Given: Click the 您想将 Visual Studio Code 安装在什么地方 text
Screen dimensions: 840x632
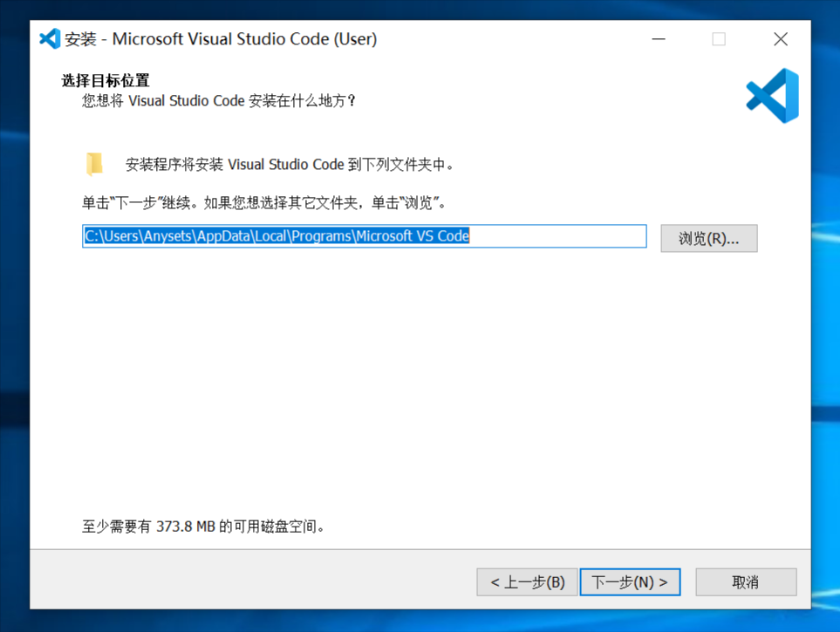Looking at the screenshot, I should 219,101.
